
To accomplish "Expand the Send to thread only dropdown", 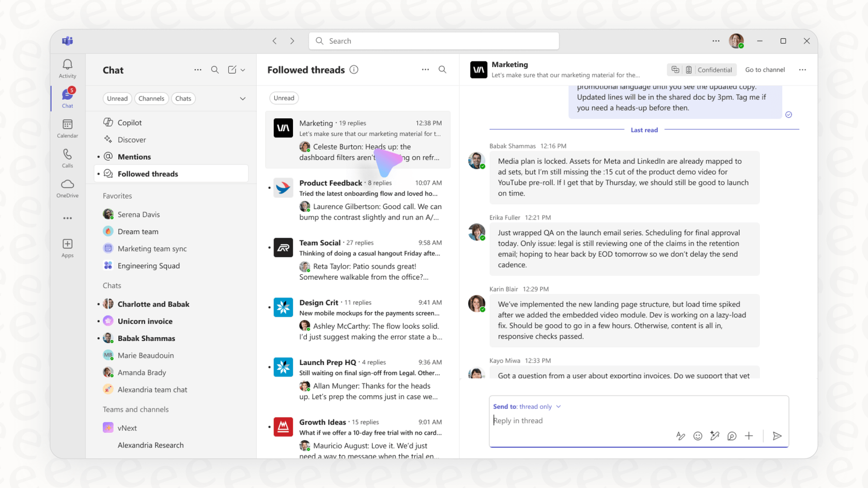I will click(558, 406).
